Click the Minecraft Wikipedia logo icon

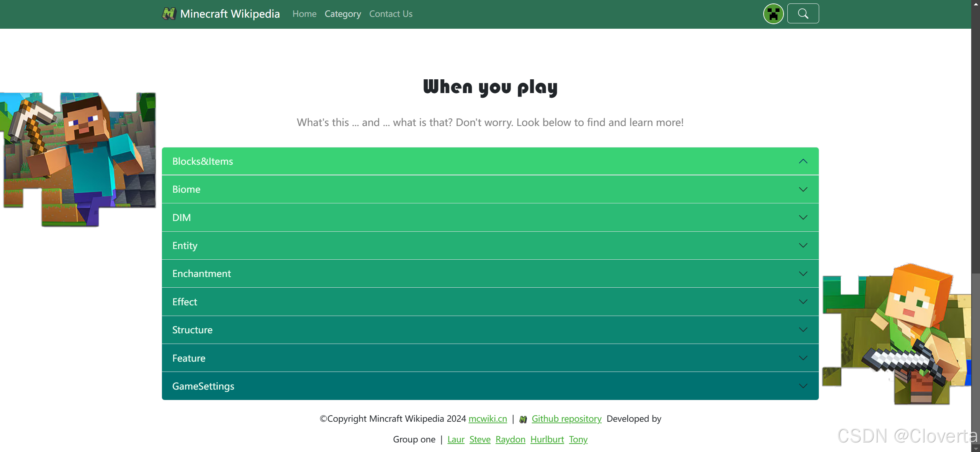169,14
